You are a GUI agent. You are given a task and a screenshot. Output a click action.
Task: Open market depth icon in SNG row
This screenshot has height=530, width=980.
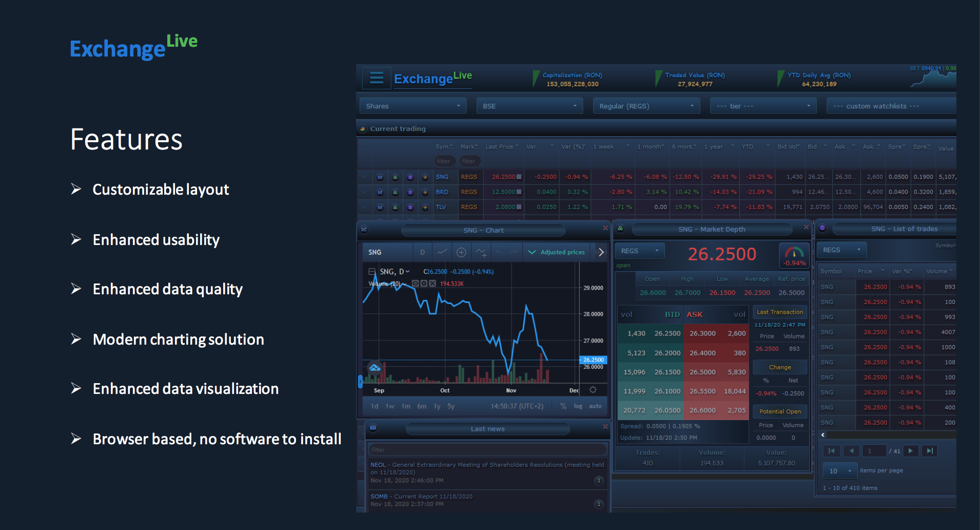tap(395, 177)
